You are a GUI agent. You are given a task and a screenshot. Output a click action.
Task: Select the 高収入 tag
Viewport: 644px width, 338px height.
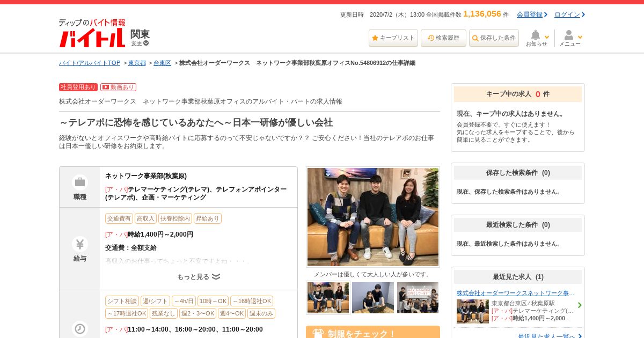click(145, 218)
